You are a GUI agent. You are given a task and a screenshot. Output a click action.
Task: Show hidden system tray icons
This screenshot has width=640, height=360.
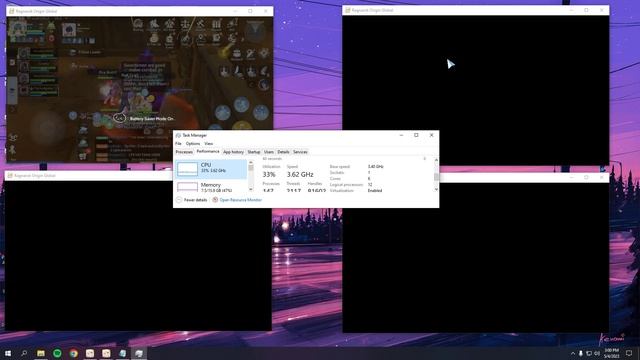point(573,353)
